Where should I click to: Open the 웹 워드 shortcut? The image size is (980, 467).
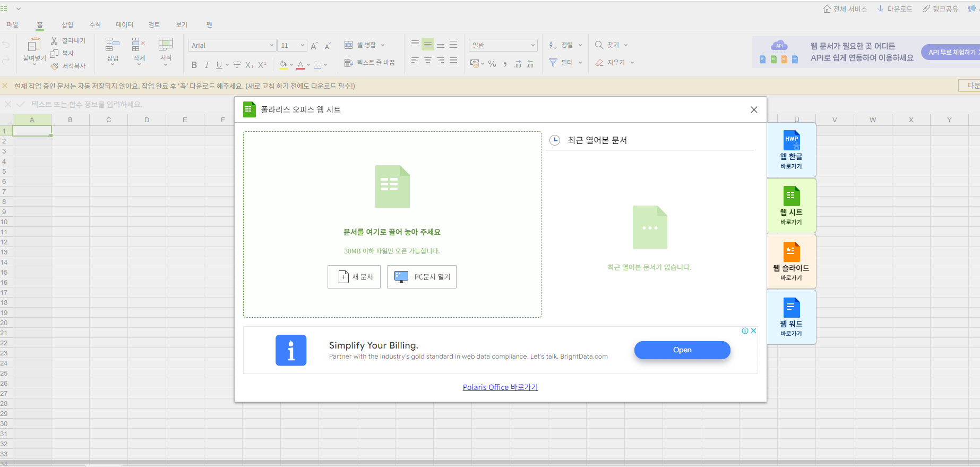tap(792, 317)
